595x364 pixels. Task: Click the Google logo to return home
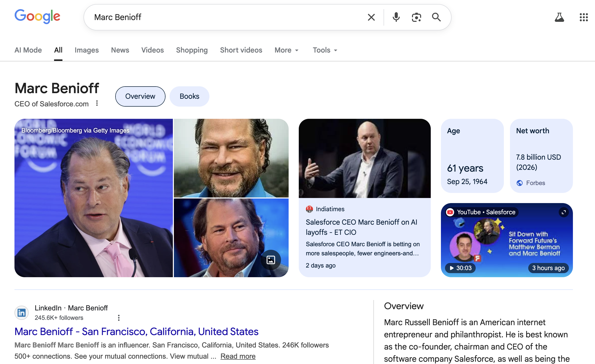coord(37,16)
